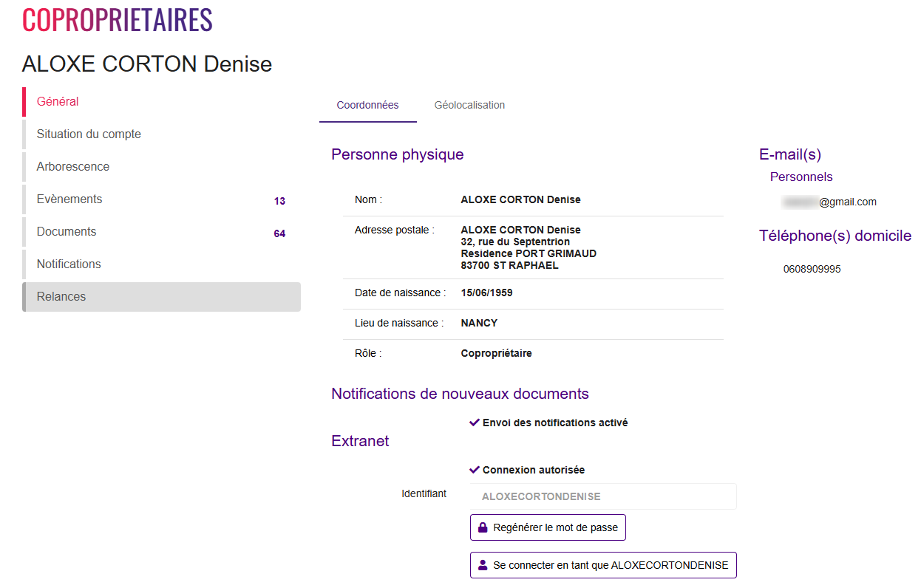Open 'Situation du compte' in the sidebar
This screenshot has height=588, width=921.
tap(89, 134)
